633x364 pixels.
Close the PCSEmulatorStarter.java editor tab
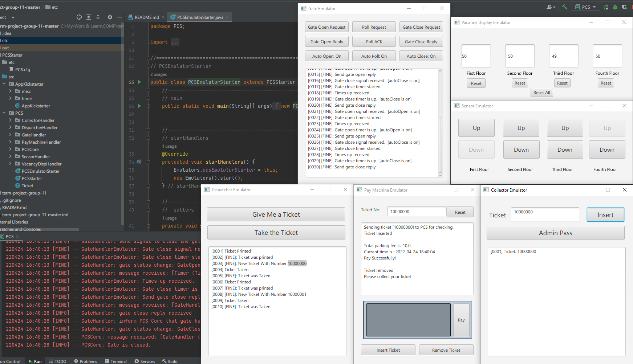227,17
